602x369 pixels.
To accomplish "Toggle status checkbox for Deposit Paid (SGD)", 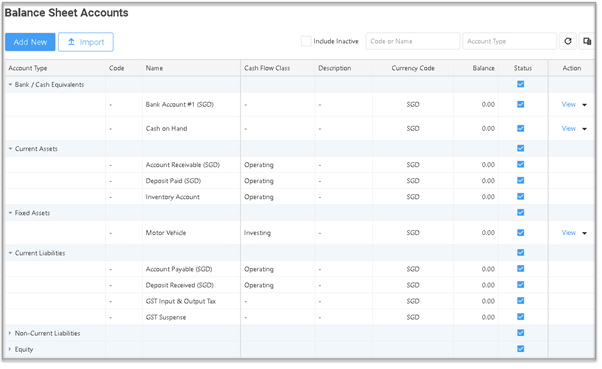I will [521, 180].
